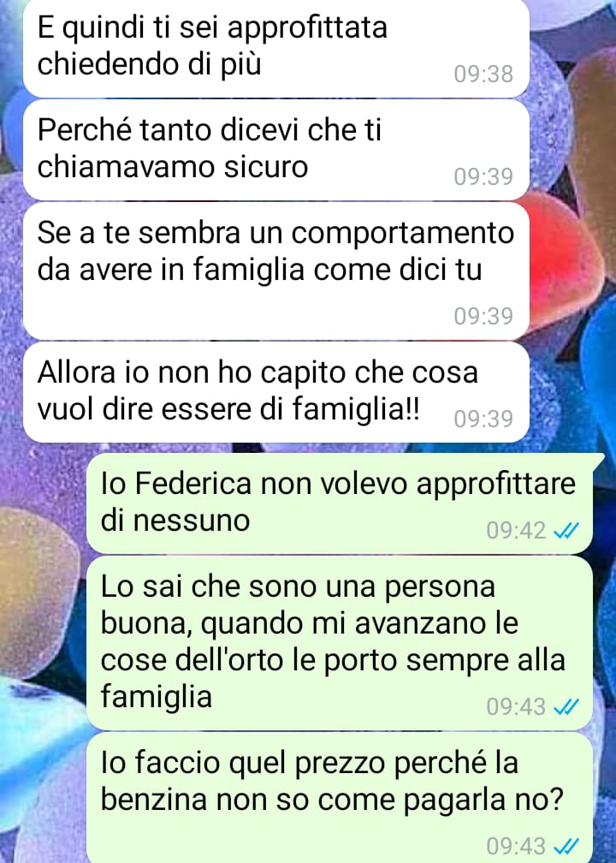
Task: Tap the blue read ticks at 09:42
Action: (x=566, y=531)
